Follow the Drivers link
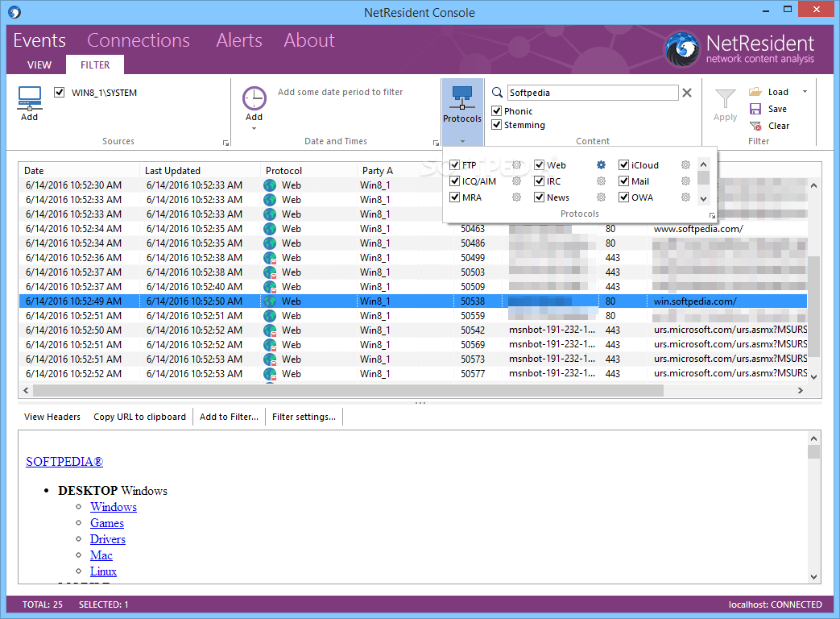 tap(108, 539)
